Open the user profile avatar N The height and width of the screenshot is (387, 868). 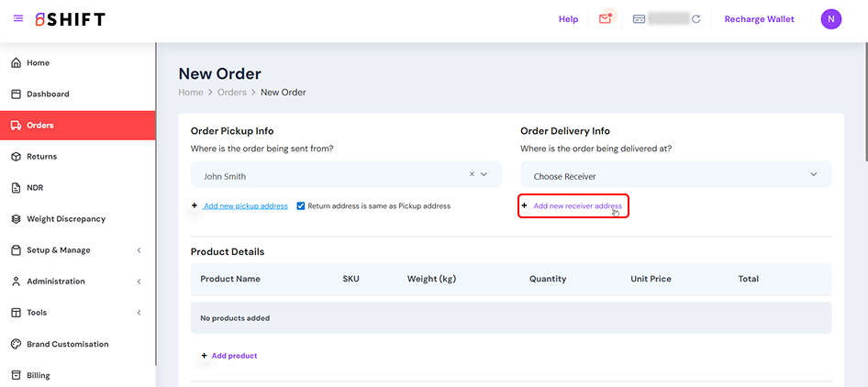click(830, 19)
